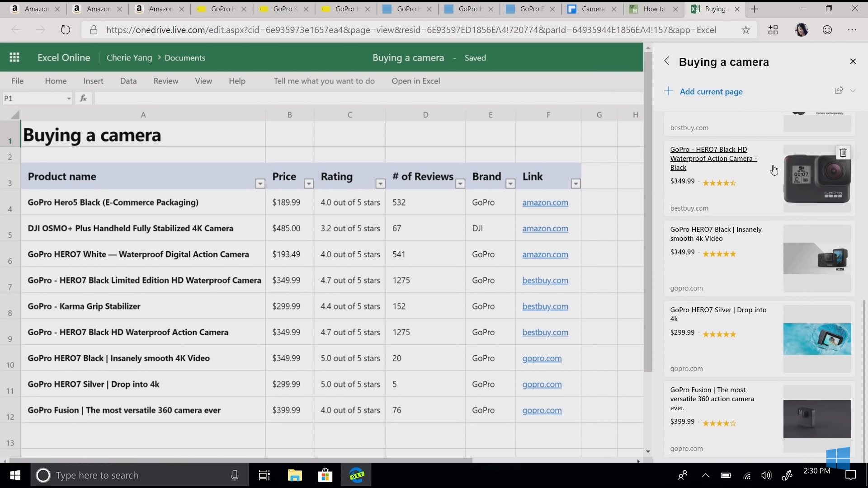868x488 pixels.
Task: Expand the Rating column filter dropdown
Action: coord(380,183)
